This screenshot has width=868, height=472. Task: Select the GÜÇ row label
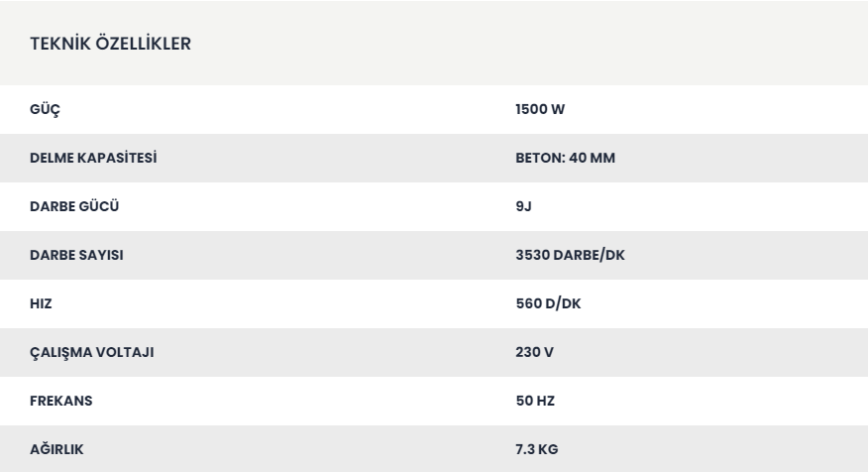45,110
